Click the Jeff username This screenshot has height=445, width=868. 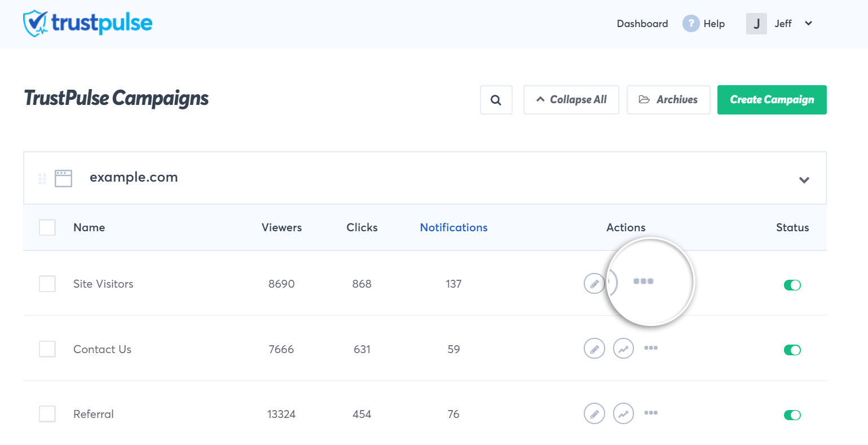(783, 24)
